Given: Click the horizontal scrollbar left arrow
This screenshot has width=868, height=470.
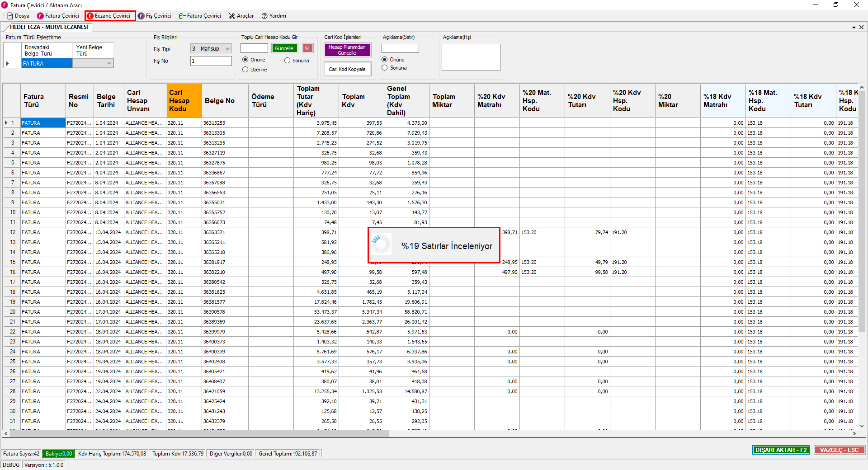Looking at the screenshot, I should tap(6, 433).
